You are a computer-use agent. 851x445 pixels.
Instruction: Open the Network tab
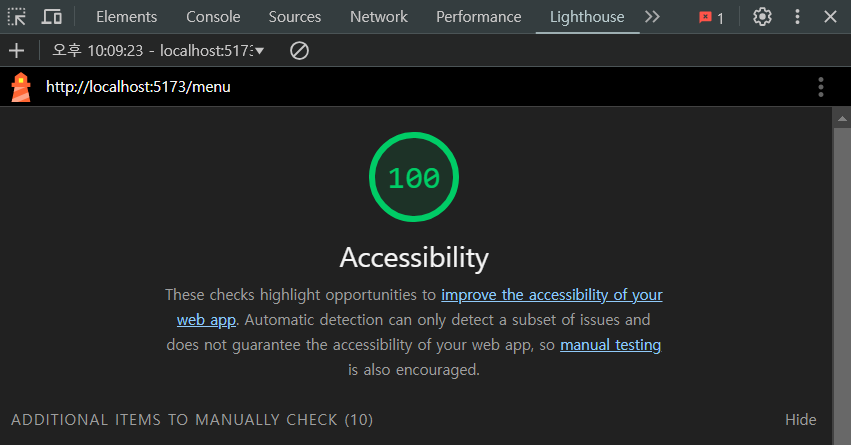coord(379,17)
